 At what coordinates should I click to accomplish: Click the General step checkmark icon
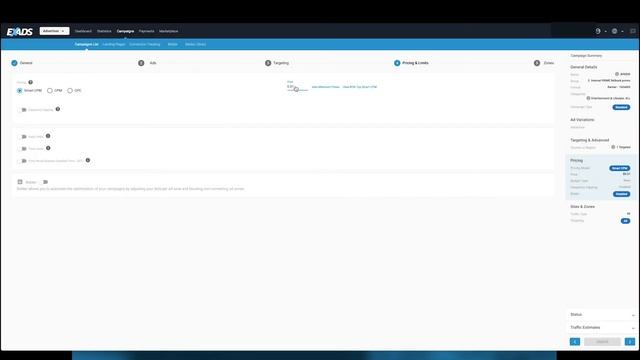point(14,63)
